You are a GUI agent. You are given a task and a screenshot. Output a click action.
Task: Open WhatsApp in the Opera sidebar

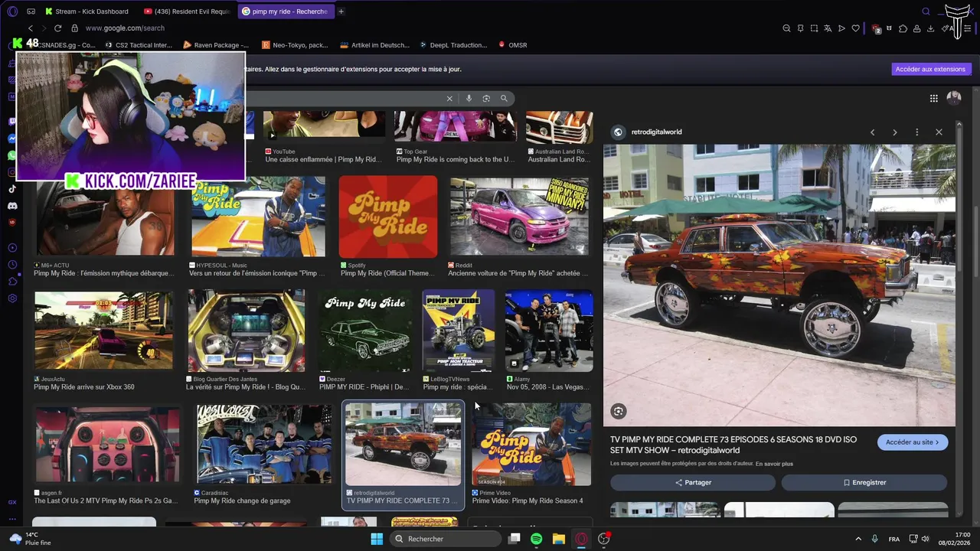pos(12,155)
